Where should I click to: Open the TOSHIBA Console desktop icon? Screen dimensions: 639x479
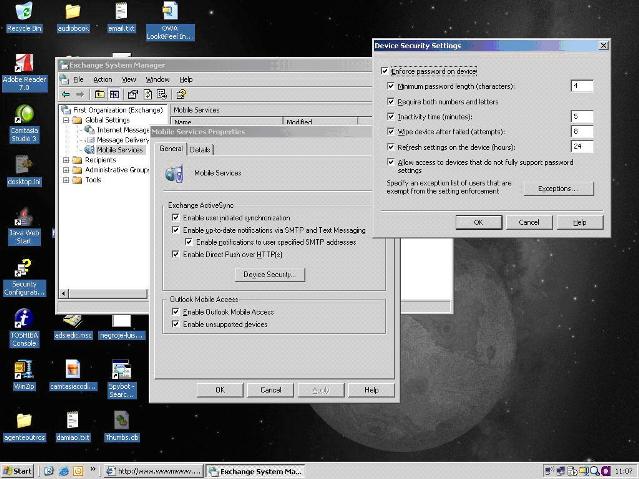[22, 319]
